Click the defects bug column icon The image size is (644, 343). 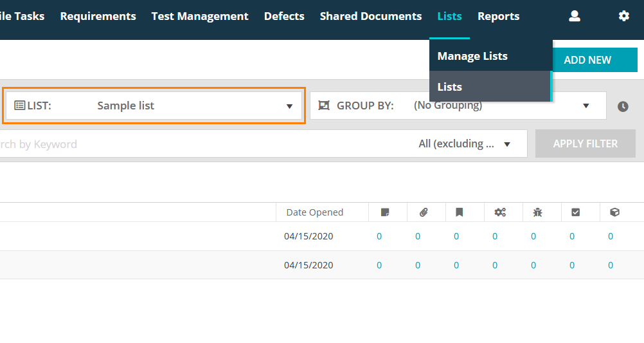(x=537, y=212)
